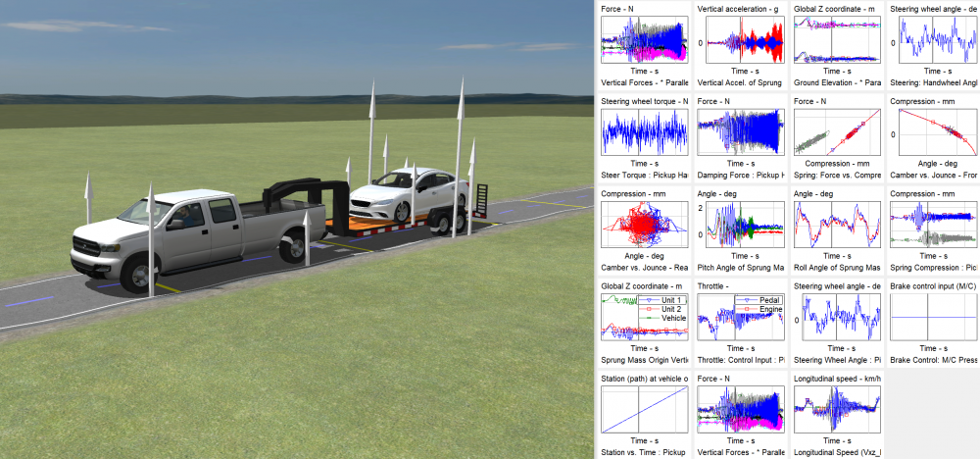Image resolution: width=980 pixels, height=459 pixels.
Task: Click the Steer Torque : Pickup plot
Action: point(646,133)
